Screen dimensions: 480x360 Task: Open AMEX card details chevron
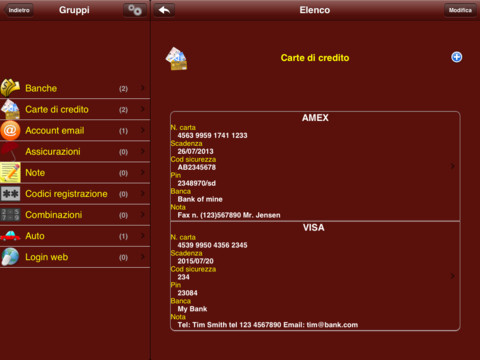pos(452,166)
